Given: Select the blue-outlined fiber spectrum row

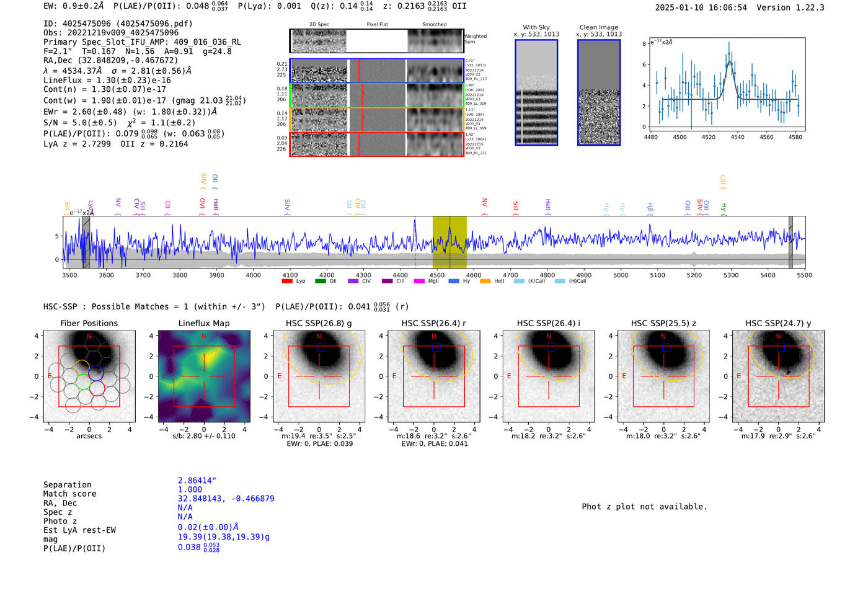Looking at the screenshot, I should coord(376,71).
